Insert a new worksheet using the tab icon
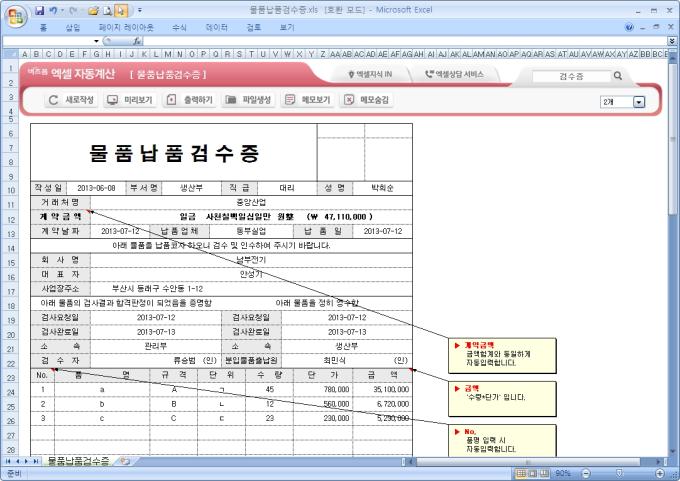This screenshot has height=481, width=680. (x=124, y=461)
